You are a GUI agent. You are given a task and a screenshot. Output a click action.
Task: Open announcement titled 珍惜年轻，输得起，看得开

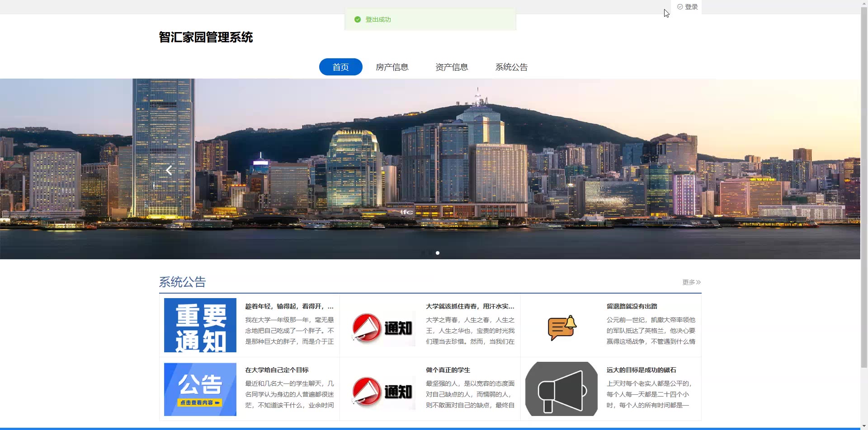[289, 306]
